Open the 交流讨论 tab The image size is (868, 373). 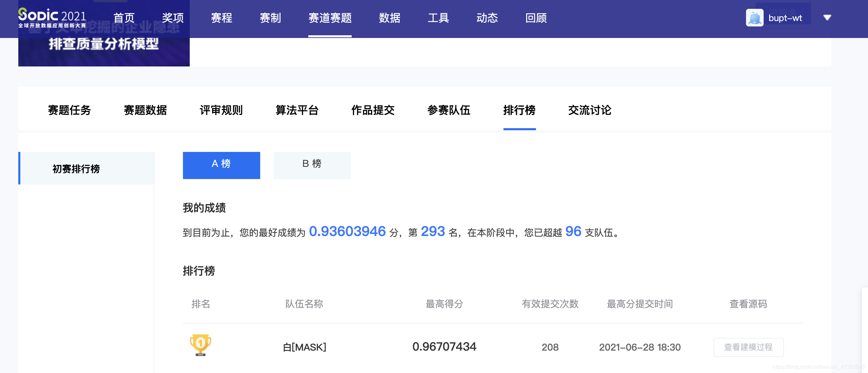[590, 110]
